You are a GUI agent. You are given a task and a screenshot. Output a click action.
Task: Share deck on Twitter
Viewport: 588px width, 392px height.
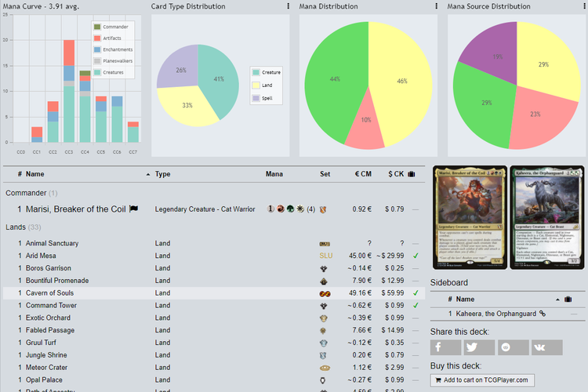pos(478,347)
